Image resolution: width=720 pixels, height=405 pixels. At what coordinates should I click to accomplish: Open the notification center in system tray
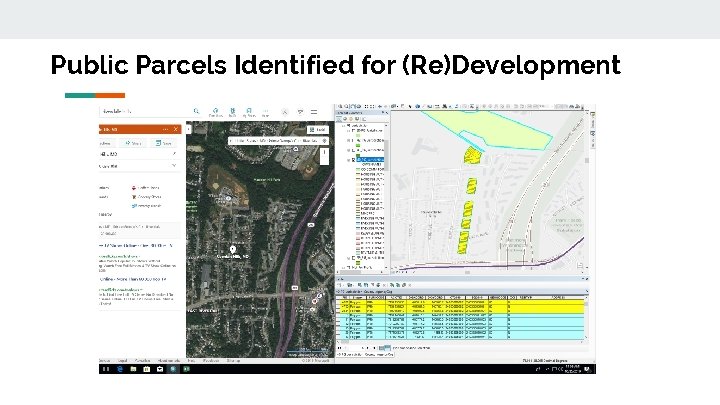click(587, 369)
